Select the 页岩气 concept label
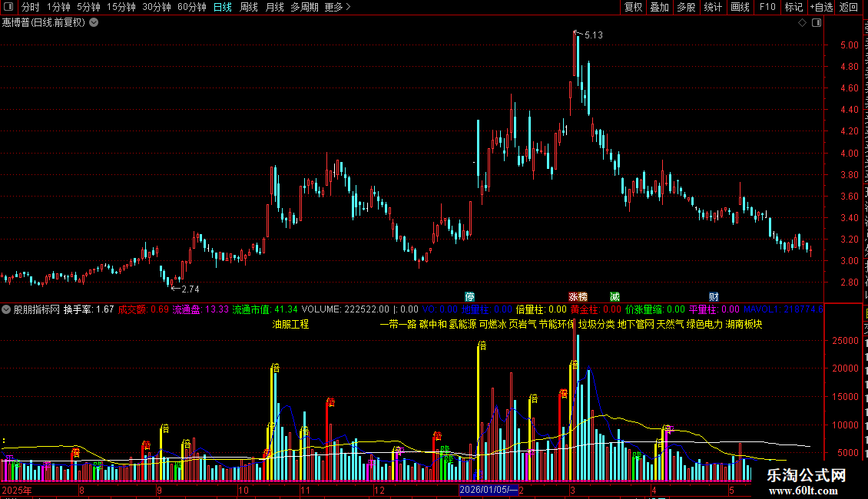The image size is (868, 499). pyautogui.click(x=522, y=324)
